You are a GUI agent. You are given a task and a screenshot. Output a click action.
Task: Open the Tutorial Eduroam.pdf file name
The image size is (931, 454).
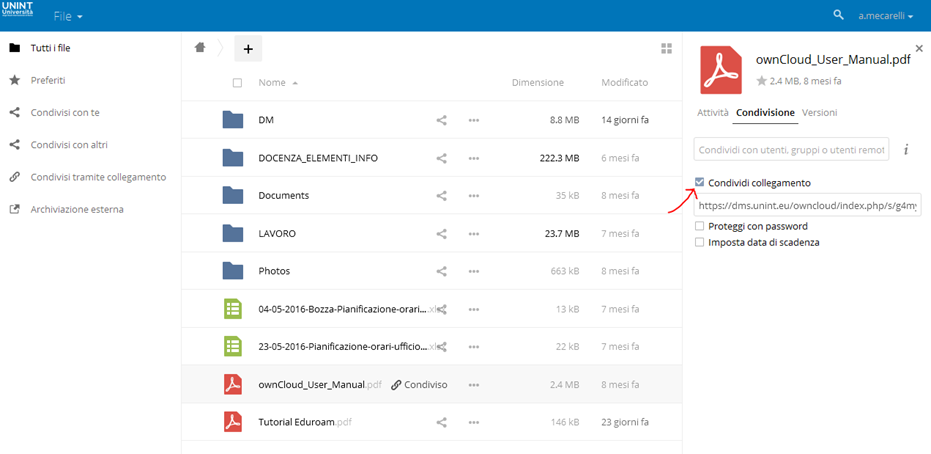tap(305, 423)
